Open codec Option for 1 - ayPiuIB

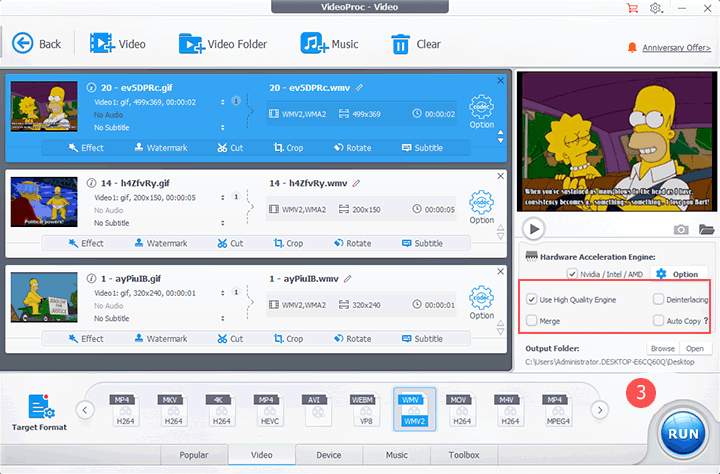tap(481, 303)
